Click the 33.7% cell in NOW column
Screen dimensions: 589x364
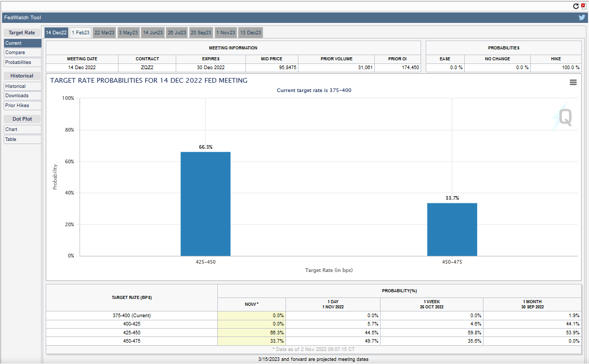tap(251, 341)
